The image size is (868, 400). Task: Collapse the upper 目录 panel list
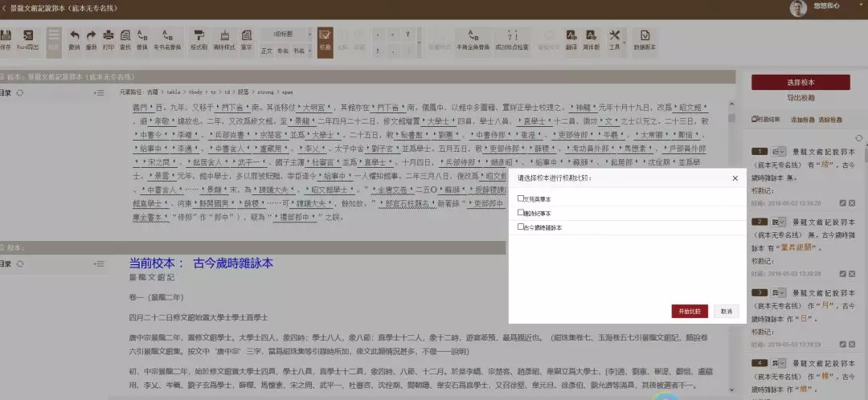pos(100,93)
